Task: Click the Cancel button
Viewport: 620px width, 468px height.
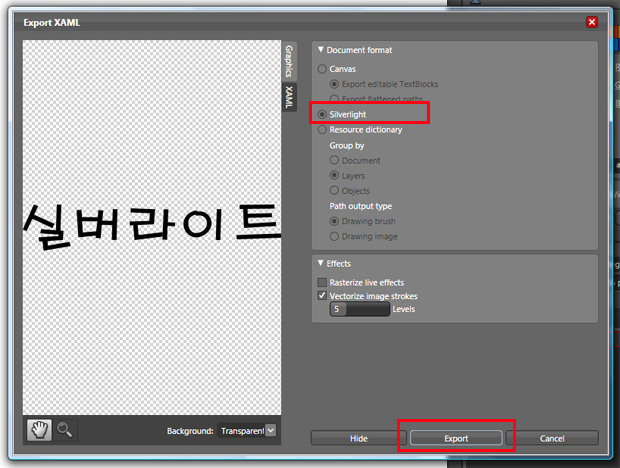Action: point(552,438)
